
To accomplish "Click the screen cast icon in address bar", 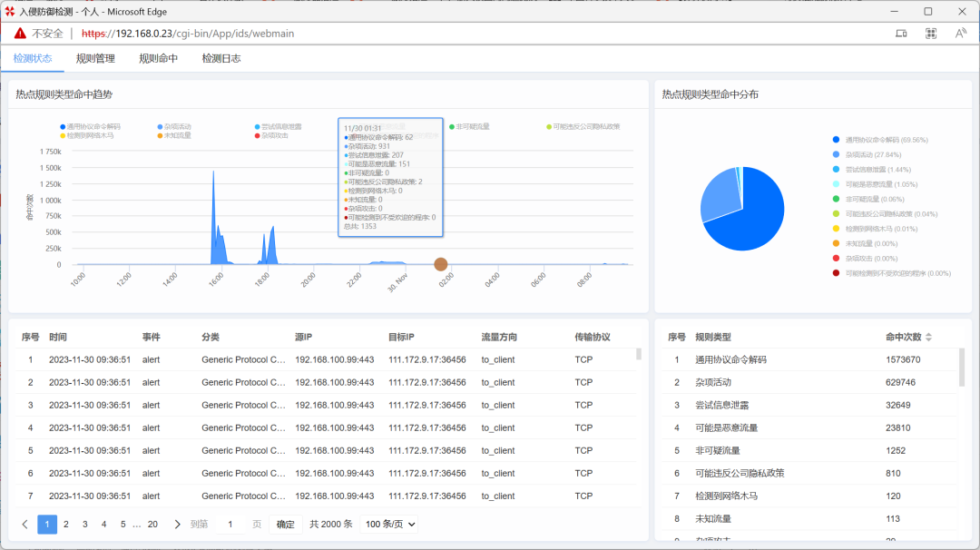I will pos(901,33).
